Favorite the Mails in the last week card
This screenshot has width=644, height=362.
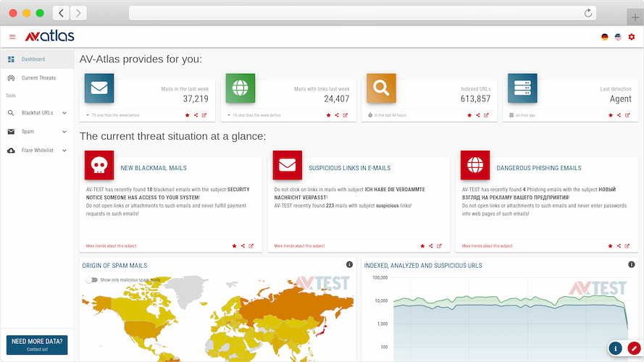pos(188,115)
